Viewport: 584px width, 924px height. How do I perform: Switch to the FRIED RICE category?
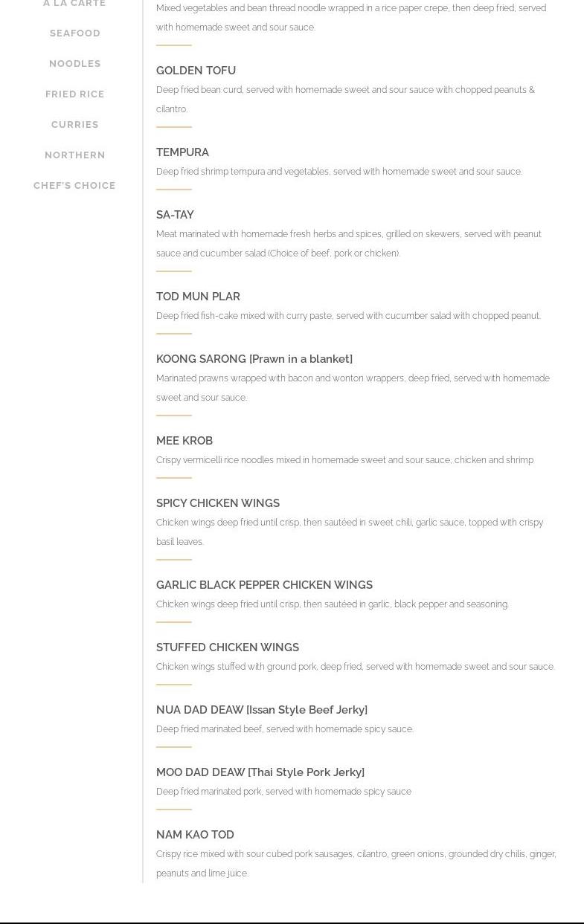pyautogui.click(x=74, y=94)
